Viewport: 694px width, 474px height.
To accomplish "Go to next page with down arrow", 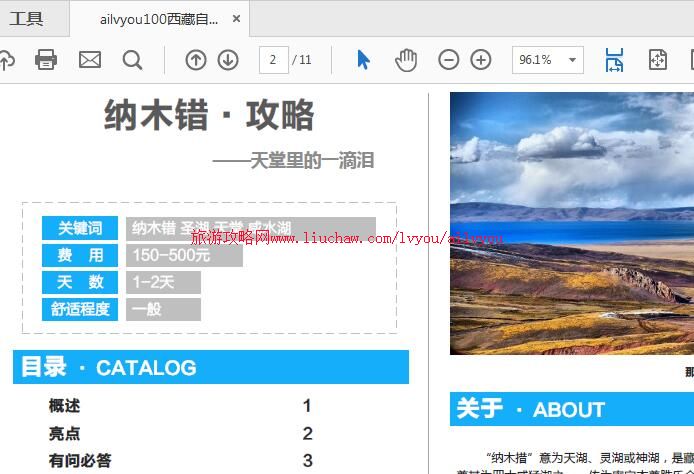I will pyautogui.click(x=228, y=60).
